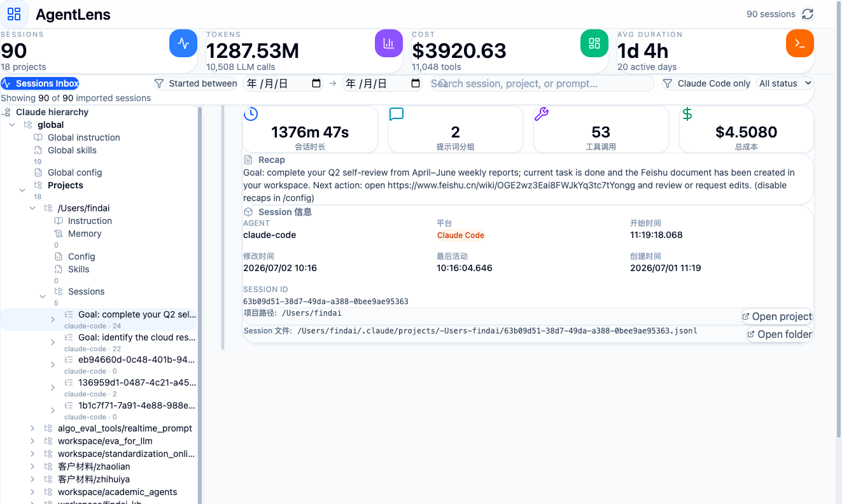Click the Global config file icon

point(38,172)
